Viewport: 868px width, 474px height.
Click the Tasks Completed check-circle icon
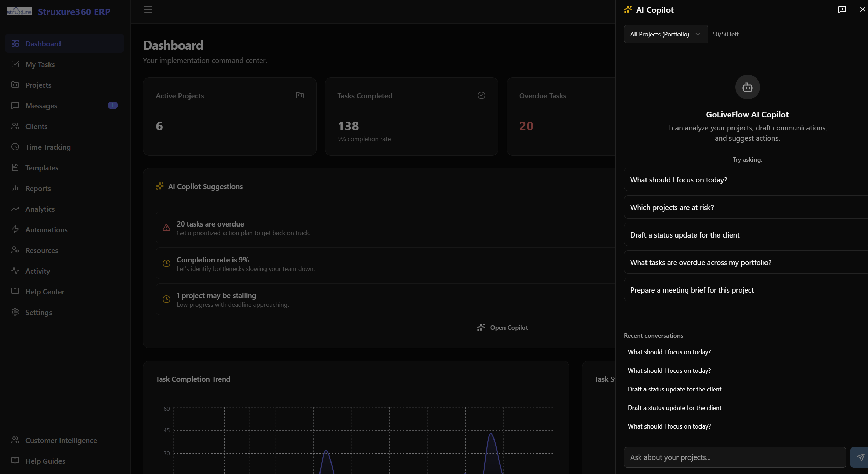481,95
